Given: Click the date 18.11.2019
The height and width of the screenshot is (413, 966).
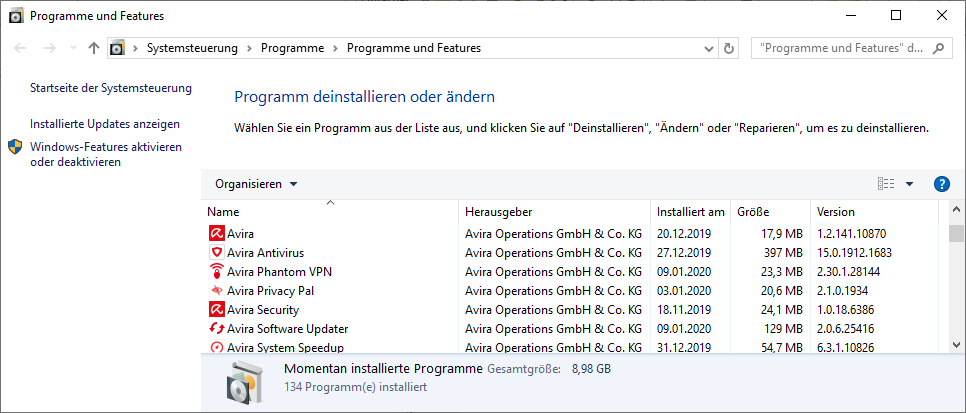Looking at the screenshot, I should pyautogui.click(x=684, y=309).
